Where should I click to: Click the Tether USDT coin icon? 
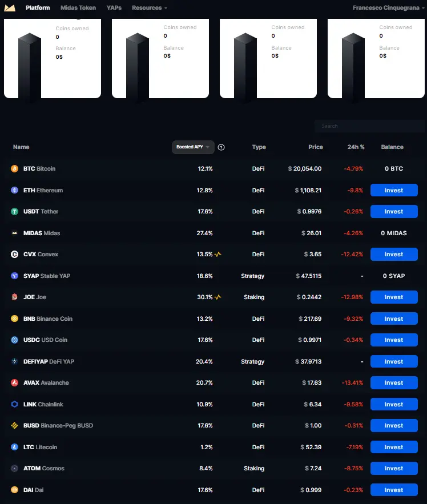pyautogui.click(x=14, y=212)
